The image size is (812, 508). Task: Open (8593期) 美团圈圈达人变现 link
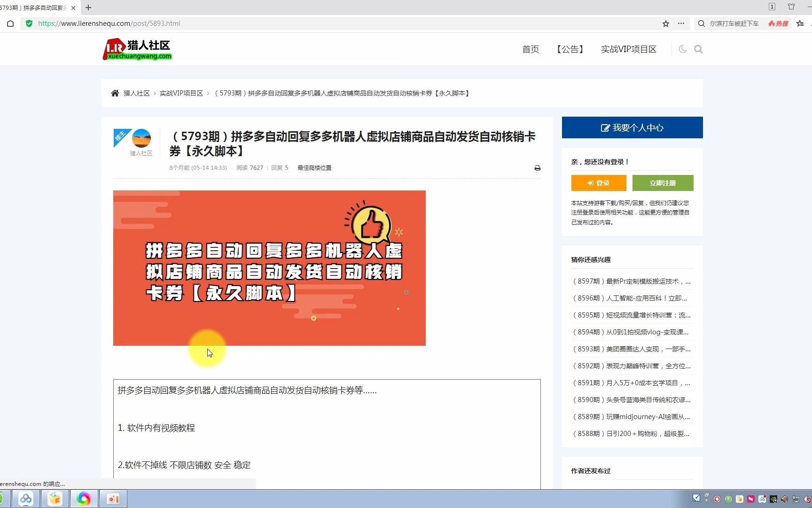tap(631, 349)
